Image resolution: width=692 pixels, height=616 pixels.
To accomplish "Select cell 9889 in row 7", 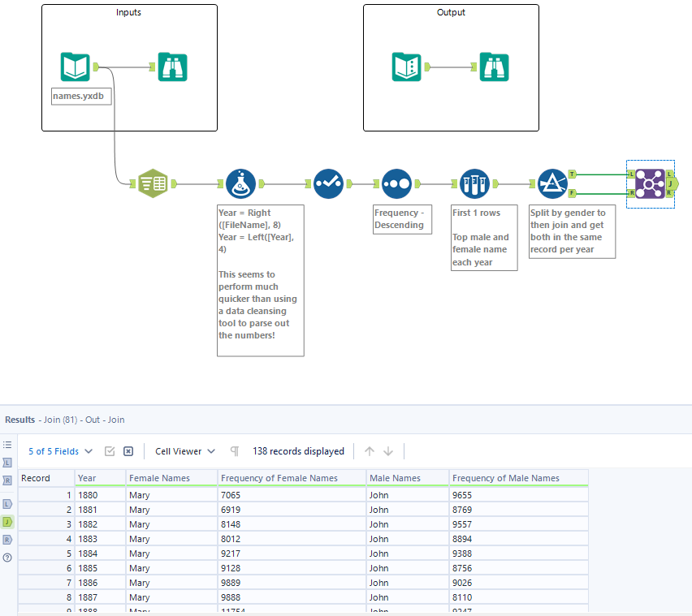I will (292, 583).
